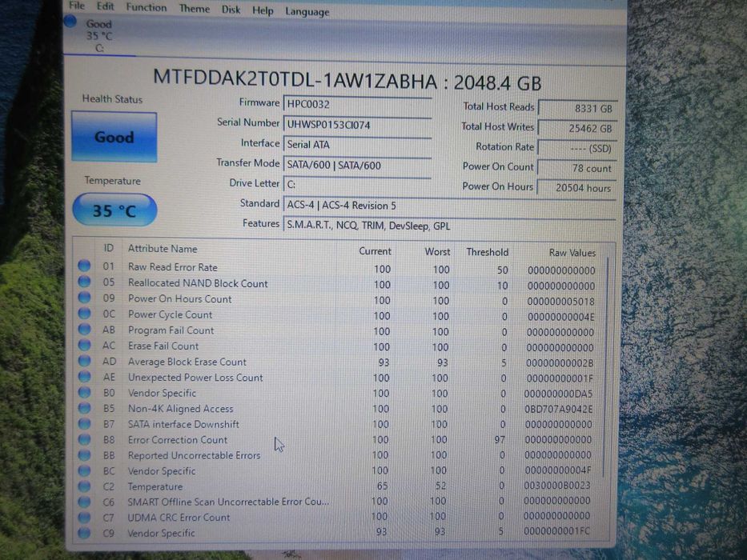The width and height of the screenshot is (747, 560).
Task: Click status icon for C9 Vendor Specific
Action: tap(84, 532)
